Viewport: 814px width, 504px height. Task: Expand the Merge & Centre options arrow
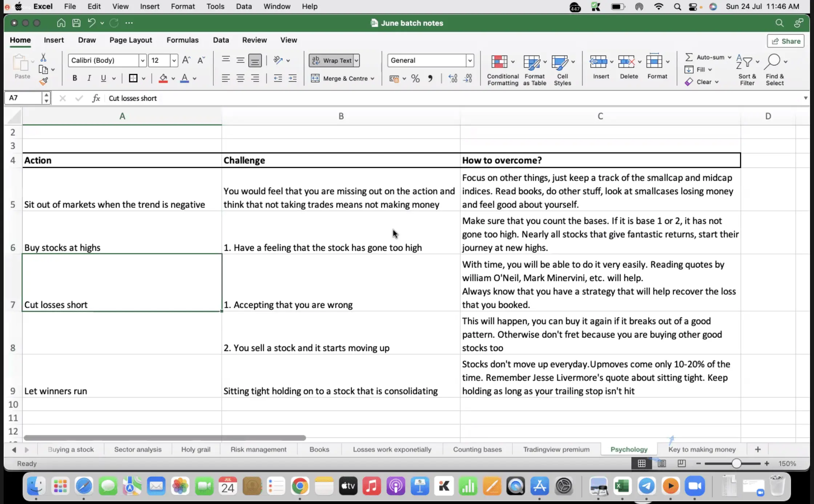coord(372,78)
